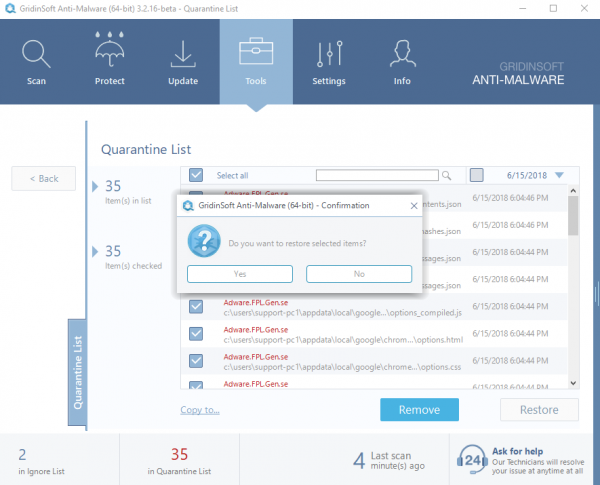Open the Update download icon
Screen dimensions: 600x485
coord(183,54)
